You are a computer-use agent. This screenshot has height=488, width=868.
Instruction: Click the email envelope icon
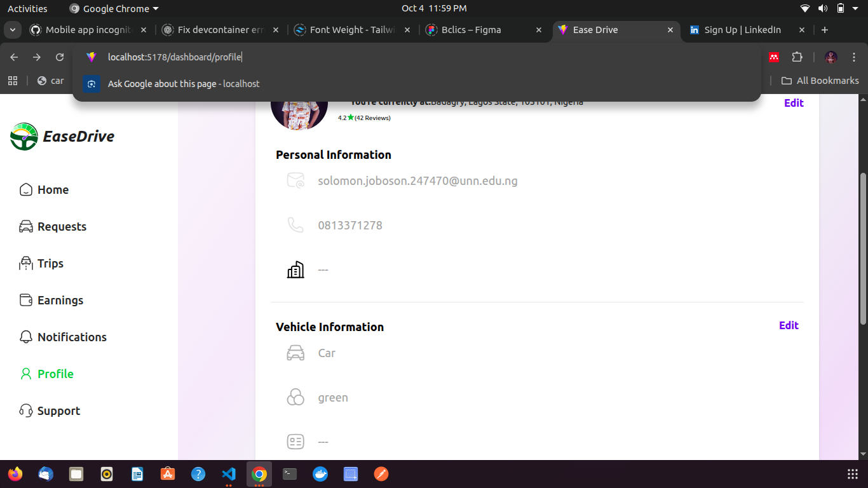tap(295, 181)
